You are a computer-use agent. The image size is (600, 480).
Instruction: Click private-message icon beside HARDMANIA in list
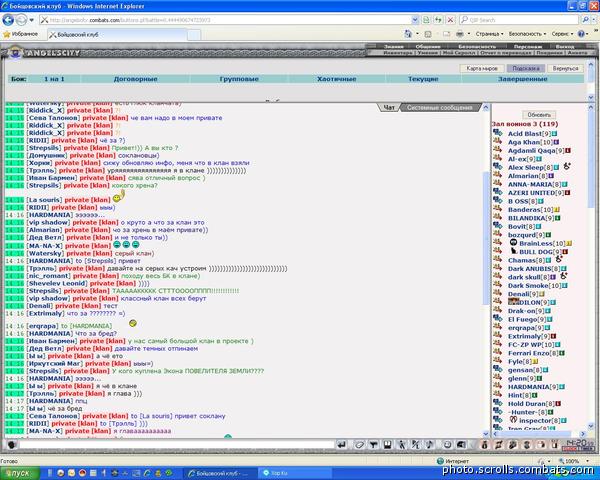tap(498, 386)
